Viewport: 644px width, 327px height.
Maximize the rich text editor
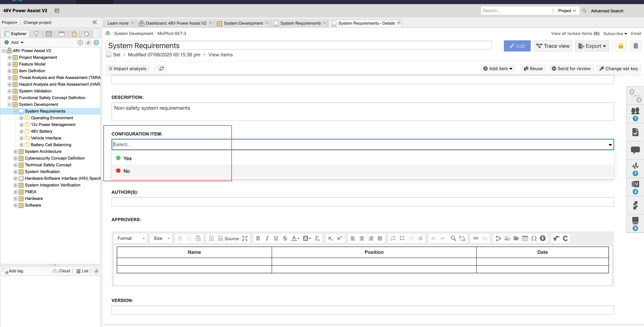pos(245,238)
